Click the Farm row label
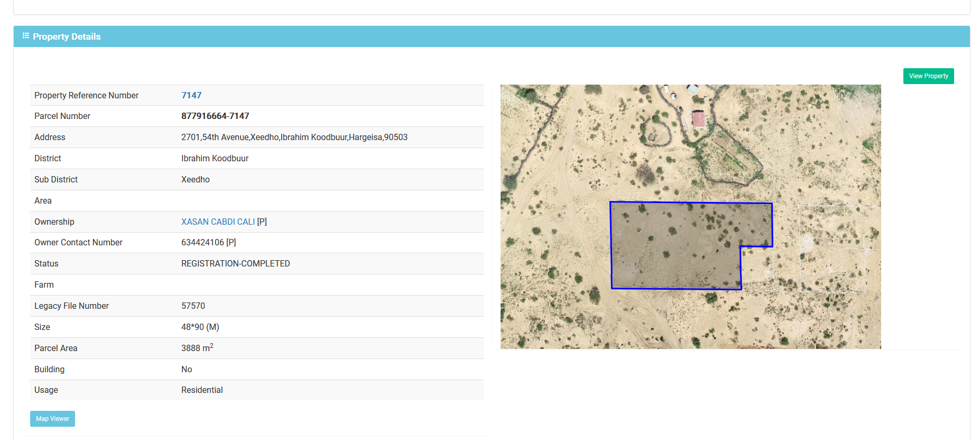This screenshot has height=441, width=980. tap(44, 284)
